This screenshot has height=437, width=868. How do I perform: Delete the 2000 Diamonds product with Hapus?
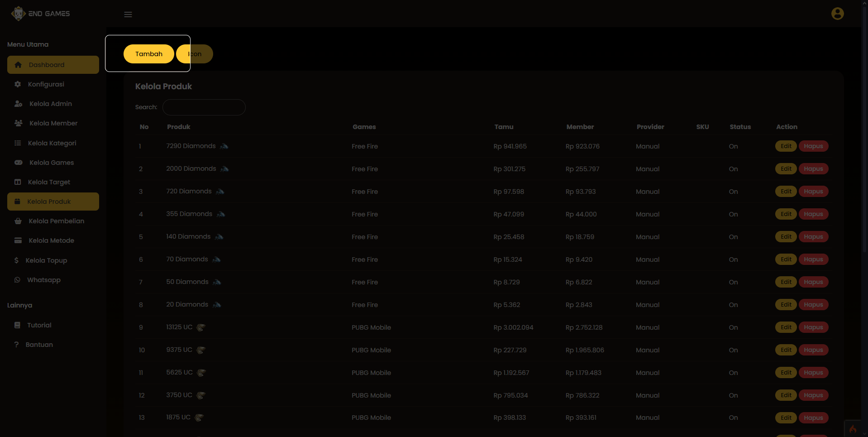[813, 169]
